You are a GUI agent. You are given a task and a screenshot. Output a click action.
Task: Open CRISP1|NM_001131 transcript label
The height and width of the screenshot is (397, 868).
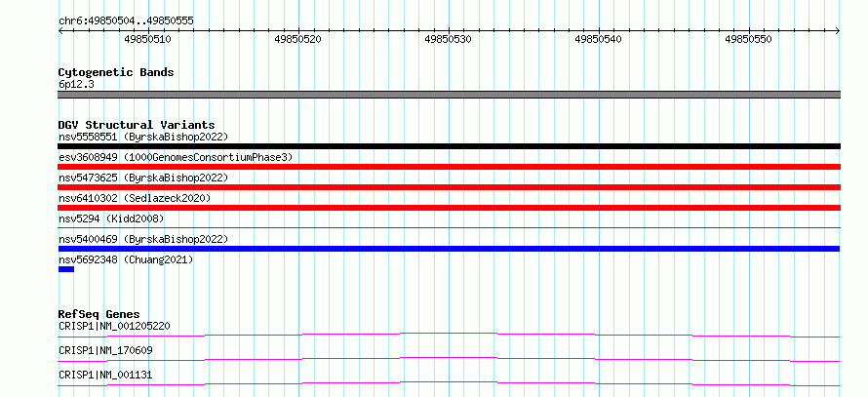(105, 375)
